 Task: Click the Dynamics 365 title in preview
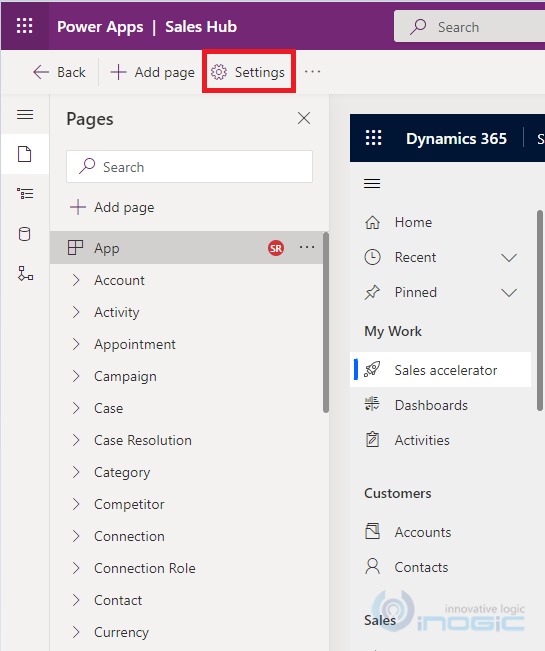(x=456, y=138)
